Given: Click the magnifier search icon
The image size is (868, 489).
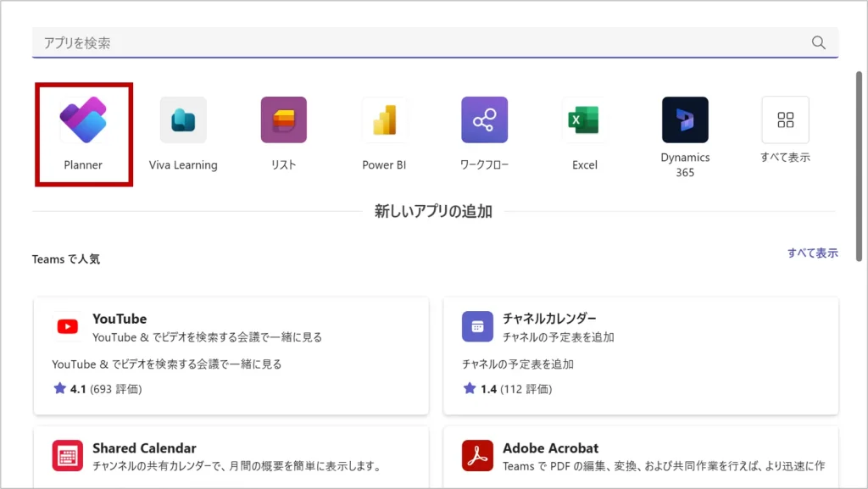Looking at the screenshot, I should pyautogui.click(x=818, y=42).
